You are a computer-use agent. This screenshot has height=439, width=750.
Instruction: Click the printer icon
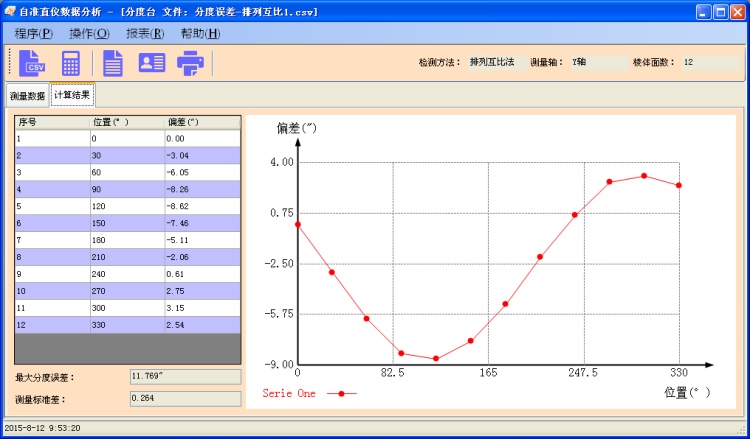pos(191,63)
